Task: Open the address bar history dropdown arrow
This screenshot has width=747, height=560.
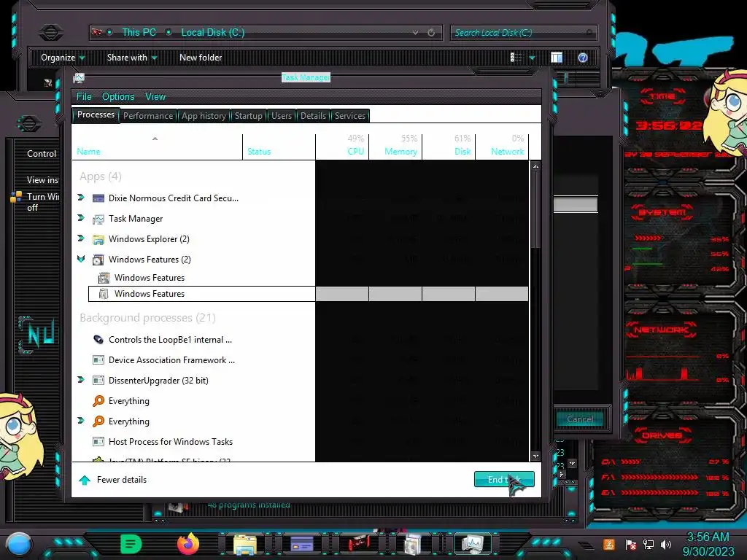Action: (x=415, y=32)
